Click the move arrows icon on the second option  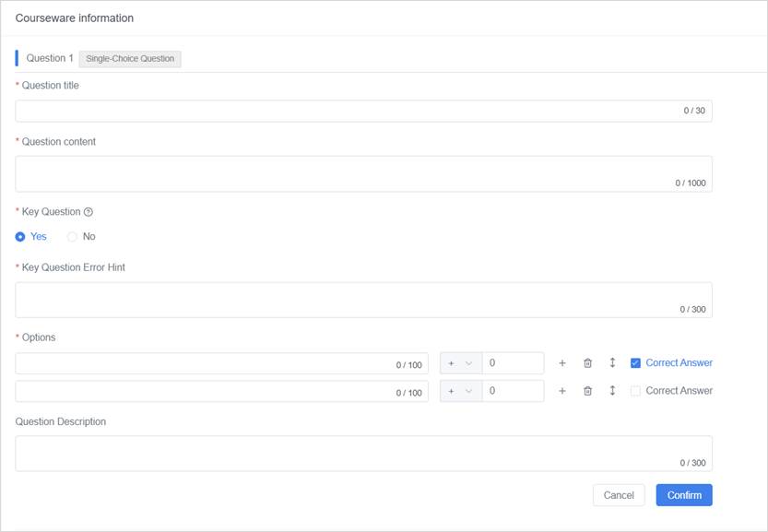pyautogui.click(x=612, y=391)
